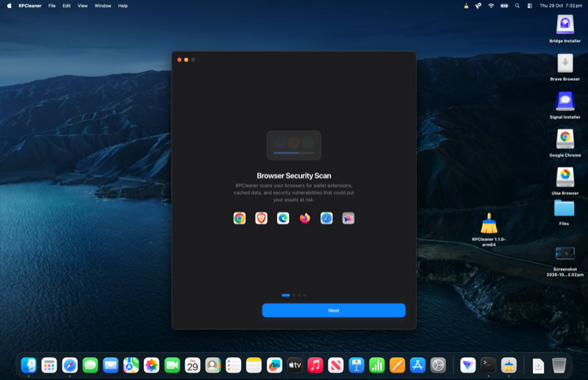The width and height of the screenshot is (588, 380).
Task: Open the Apple menu
Action: pos(9,6)
